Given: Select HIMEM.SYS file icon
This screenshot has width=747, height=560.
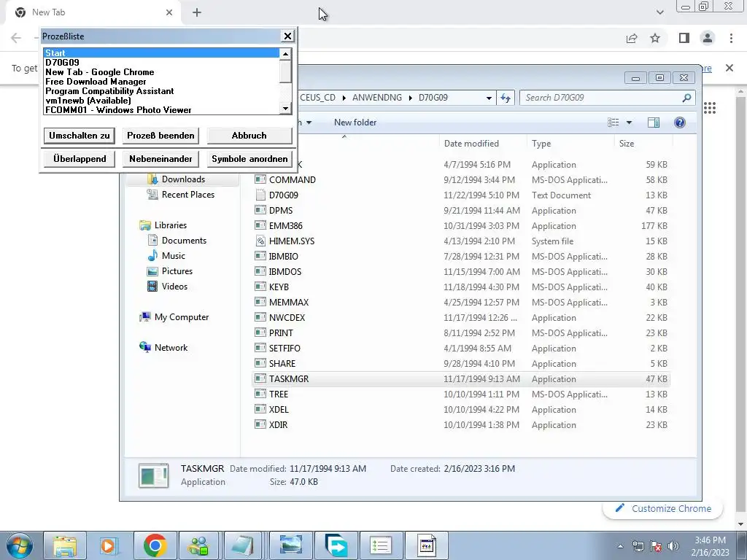Looking at the screenshot, I should click(260, 241).
